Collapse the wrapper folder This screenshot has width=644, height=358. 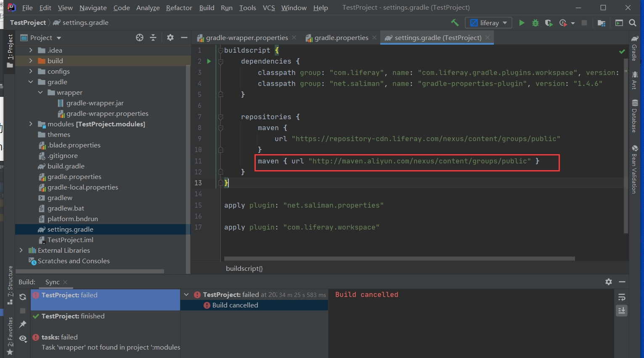tap(40, 92)
